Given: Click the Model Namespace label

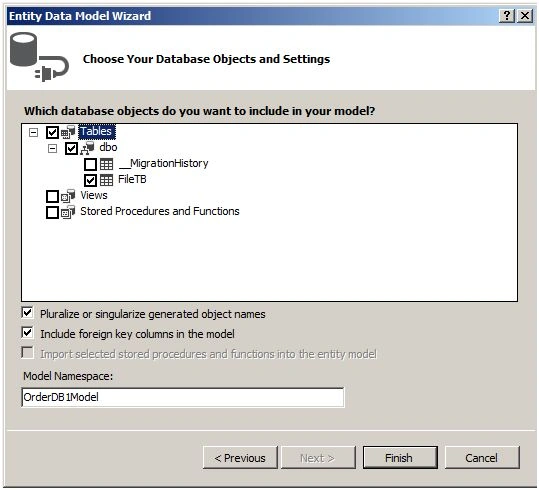Looking at the screenshot, I should 68,376.
